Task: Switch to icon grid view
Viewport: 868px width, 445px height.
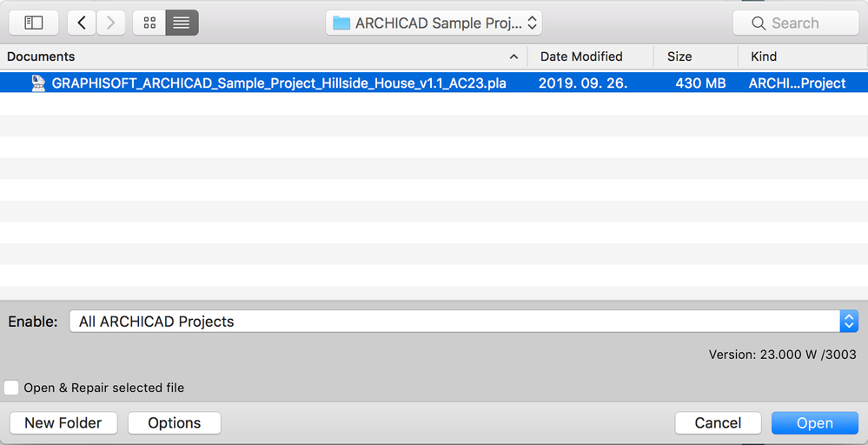Action: 149,23
